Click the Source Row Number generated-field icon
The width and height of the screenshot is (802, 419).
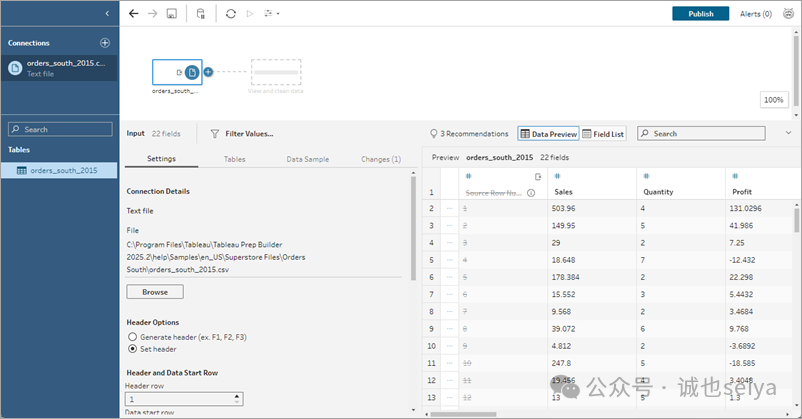pos(538,177)
